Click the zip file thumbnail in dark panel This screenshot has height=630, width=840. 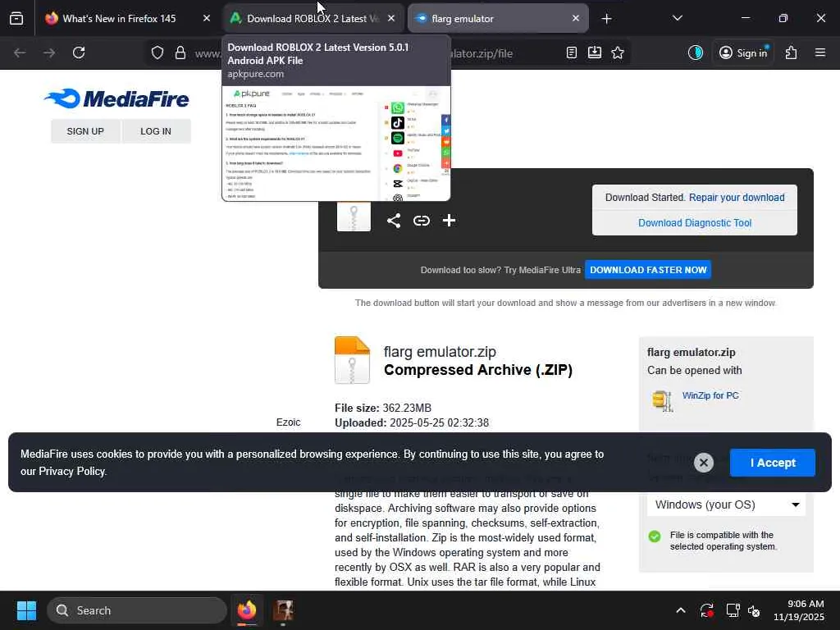[354, 217]
